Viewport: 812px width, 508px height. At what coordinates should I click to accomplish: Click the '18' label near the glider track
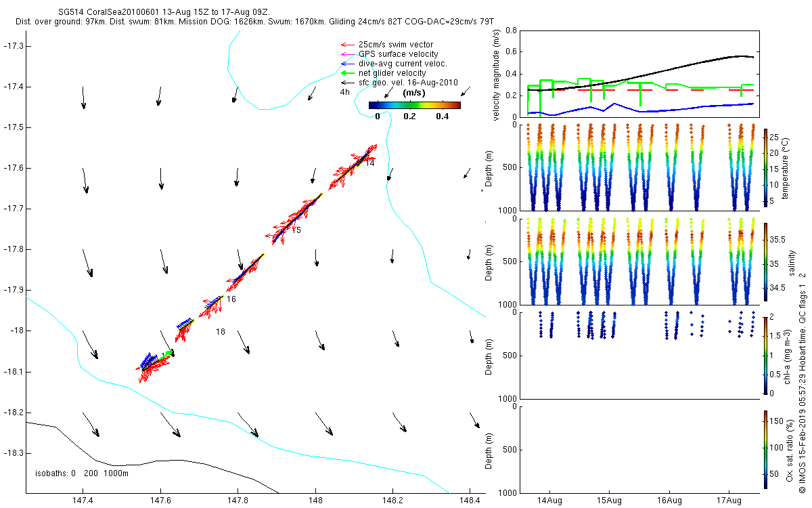coord(221,332)
